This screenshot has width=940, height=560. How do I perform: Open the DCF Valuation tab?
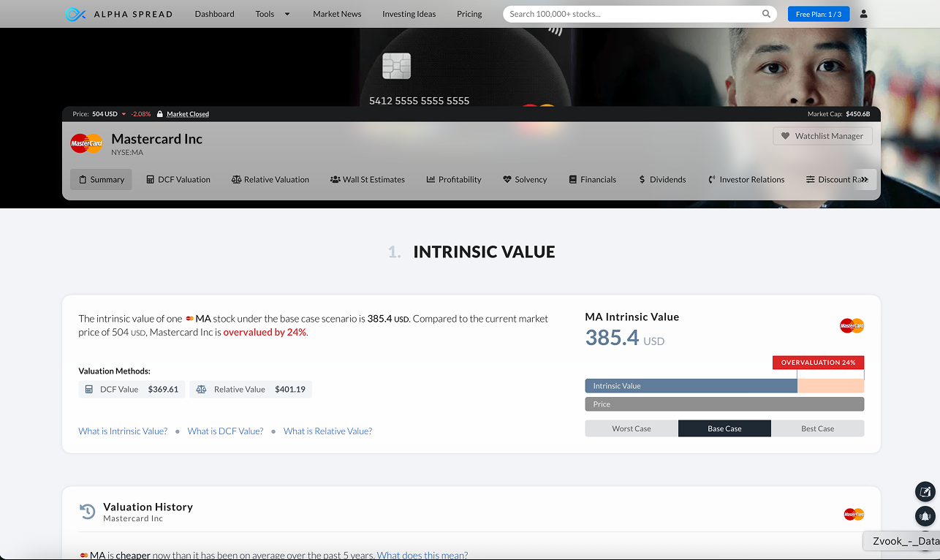pos(178,179)
